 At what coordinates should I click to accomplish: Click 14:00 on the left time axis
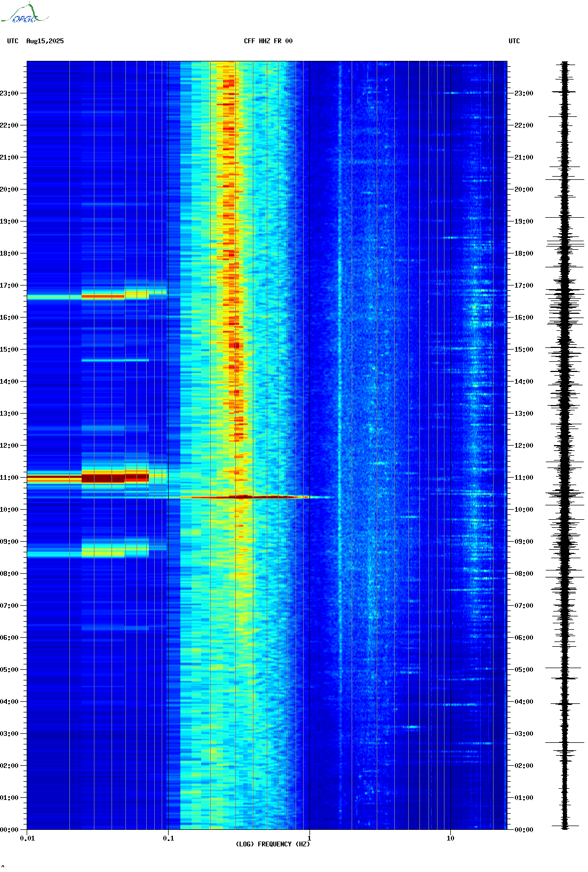point(9,382)
